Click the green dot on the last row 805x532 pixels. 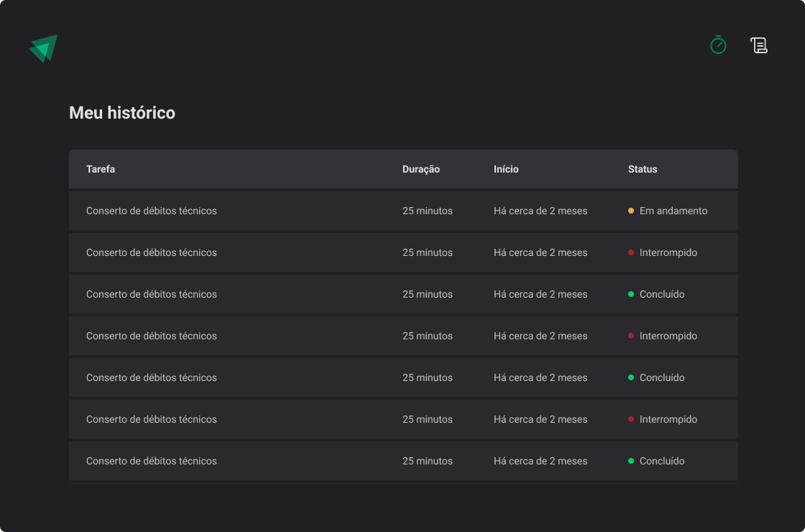[x=630, y=461]
